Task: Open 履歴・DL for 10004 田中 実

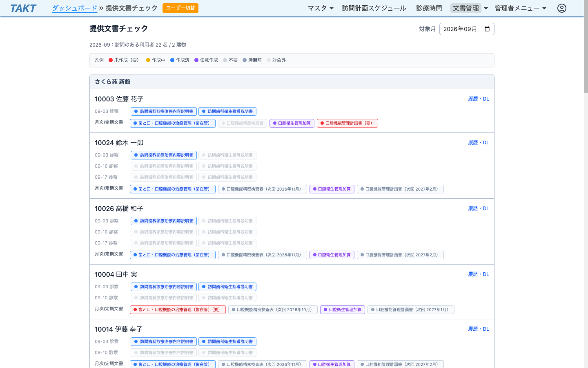Action: point(479,274)
